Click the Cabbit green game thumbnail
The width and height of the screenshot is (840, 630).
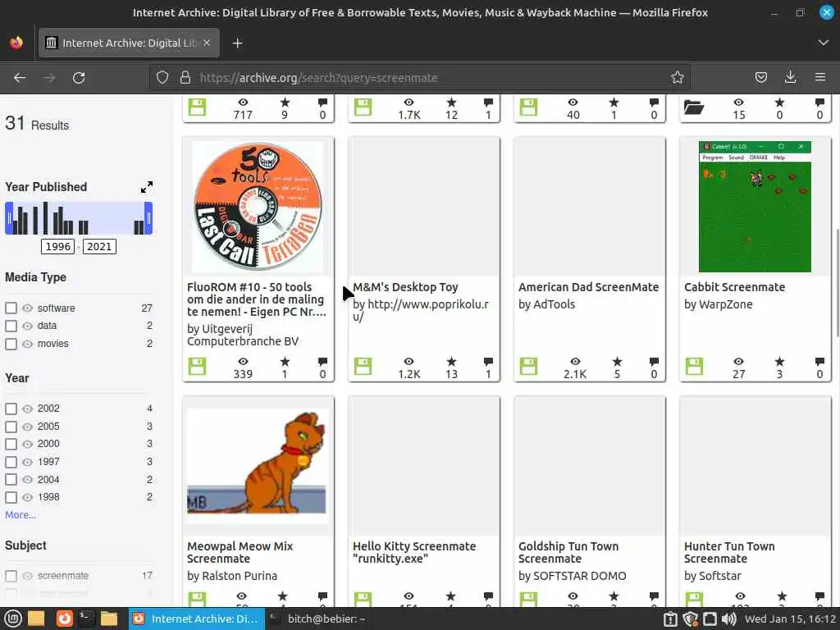click(x=755, y=207)
